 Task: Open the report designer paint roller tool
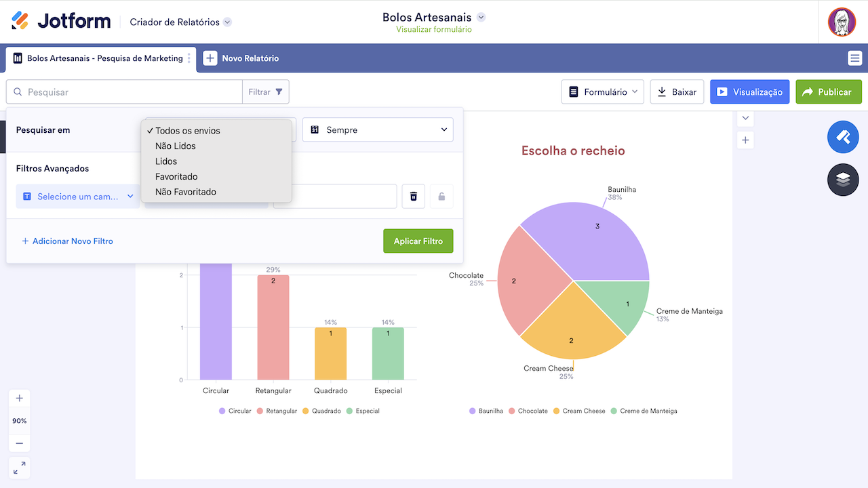point(843,137)
